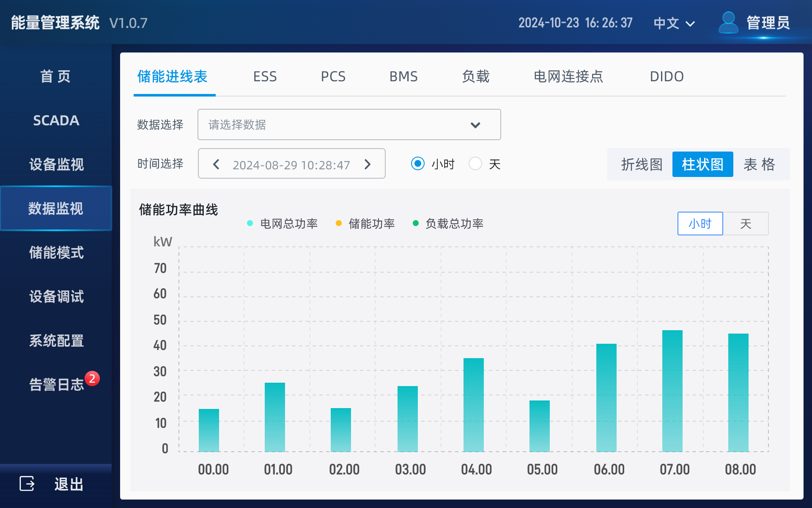This screenshot has height=508, width=812.
Task: Expand the 中文 language dropdown
Action: 673,23
